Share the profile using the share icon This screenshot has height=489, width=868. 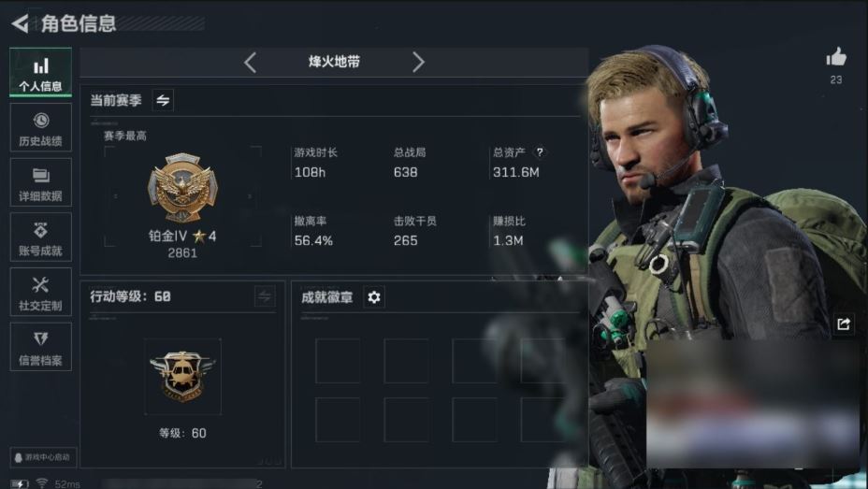point(843,324)
